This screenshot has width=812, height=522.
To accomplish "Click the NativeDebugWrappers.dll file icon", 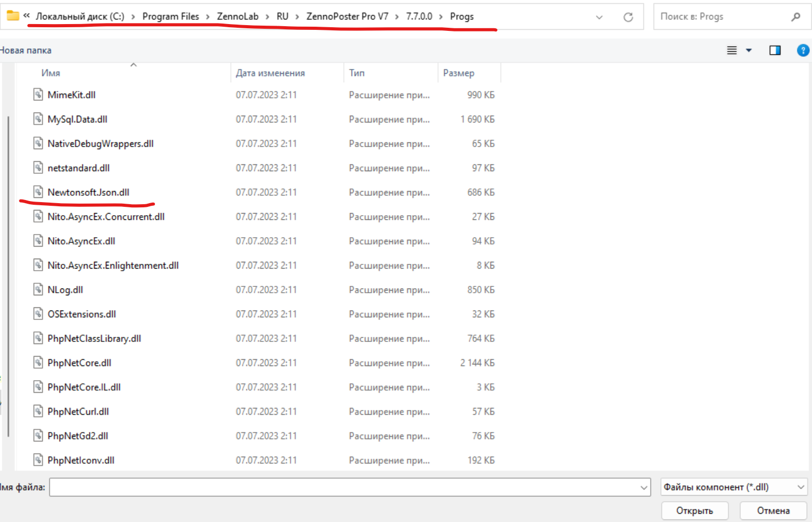I will click(38, 143).
